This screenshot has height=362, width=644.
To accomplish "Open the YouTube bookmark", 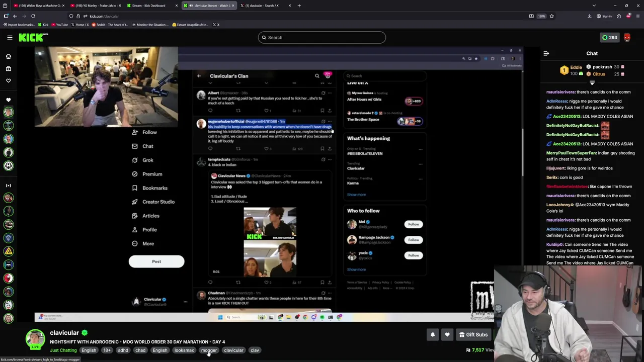I will tap(59, 25).
